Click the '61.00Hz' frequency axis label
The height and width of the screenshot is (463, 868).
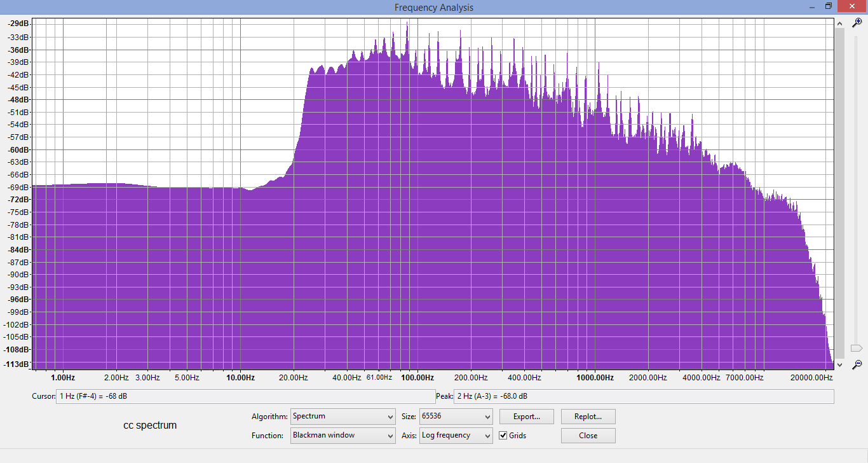click(x=379, y=378)
